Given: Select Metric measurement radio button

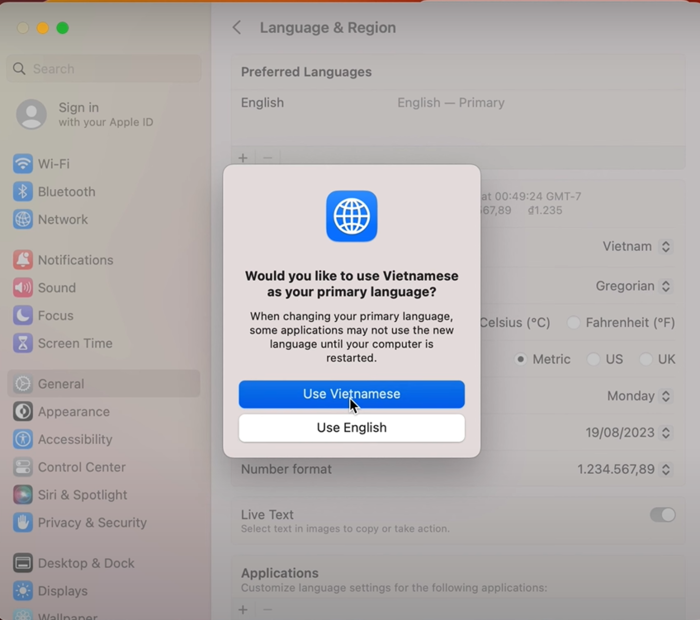Looking at the screenshot, I should (x=520, y=359).
